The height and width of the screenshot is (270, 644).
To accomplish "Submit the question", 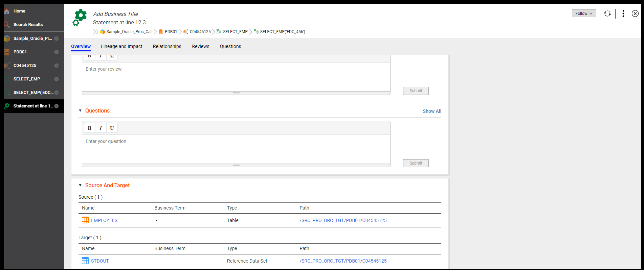I will tap(416, 163).
